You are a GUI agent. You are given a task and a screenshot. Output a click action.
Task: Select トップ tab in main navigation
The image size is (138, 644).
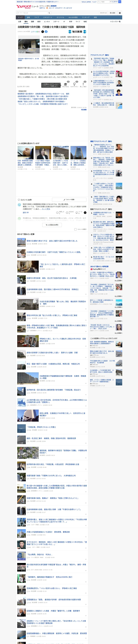click(x=20, y=17)
